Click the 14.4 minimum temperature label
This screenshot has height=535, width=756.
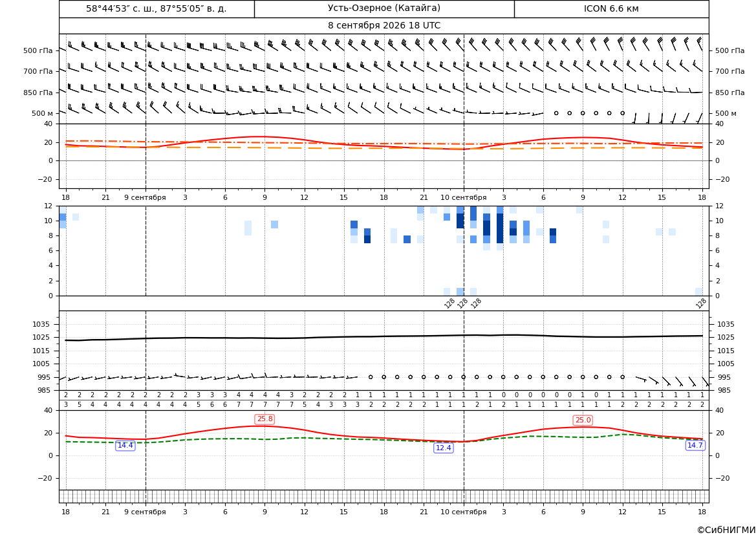pyautogui.click(x=125, y=446)
